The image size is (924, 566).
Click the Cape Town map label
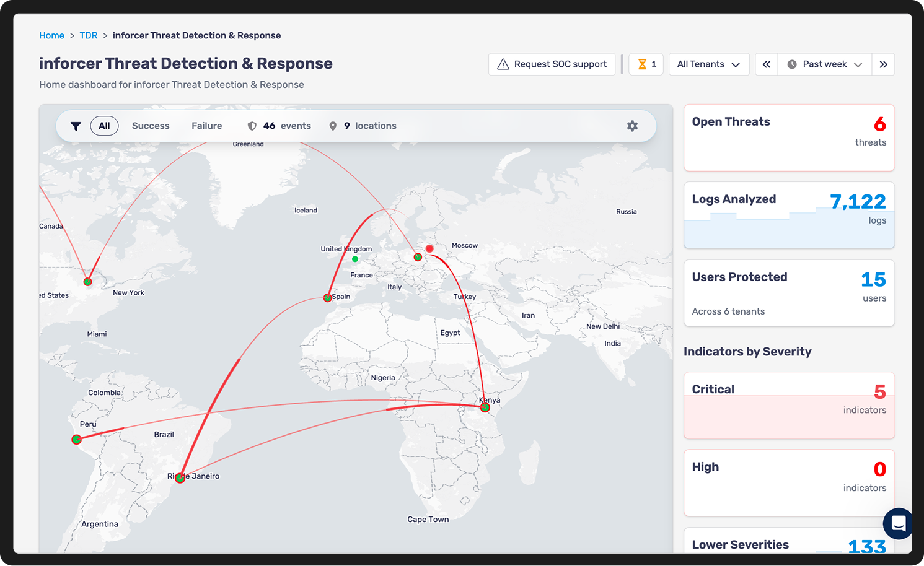click(x=428, y=520)
